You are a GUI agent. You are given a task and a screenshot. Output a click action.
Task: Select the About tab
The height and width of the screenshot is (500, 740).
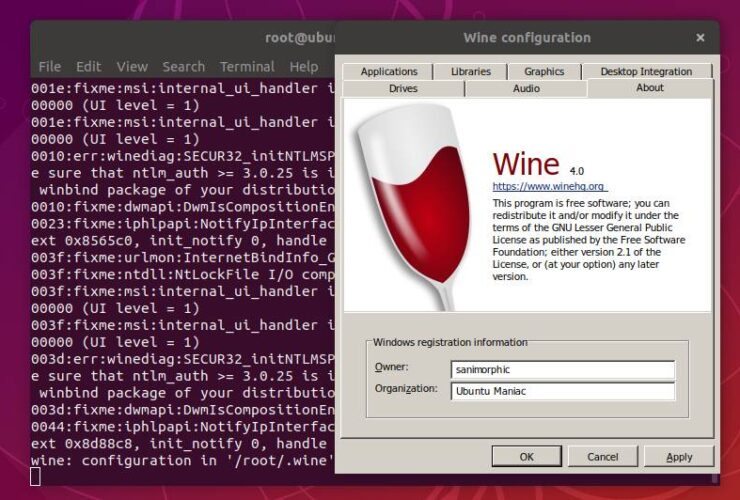point(650,88)
